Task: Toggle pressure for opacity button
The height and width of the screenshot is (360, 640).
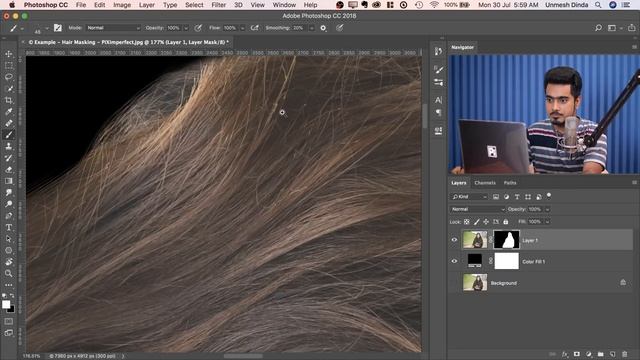Action: point(198,28)
